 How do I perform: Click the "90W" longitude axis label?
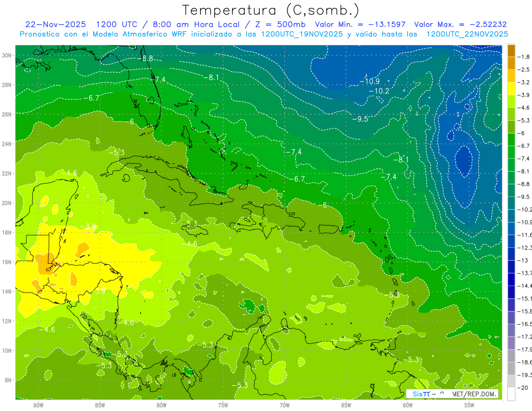(x=38, y=405)
